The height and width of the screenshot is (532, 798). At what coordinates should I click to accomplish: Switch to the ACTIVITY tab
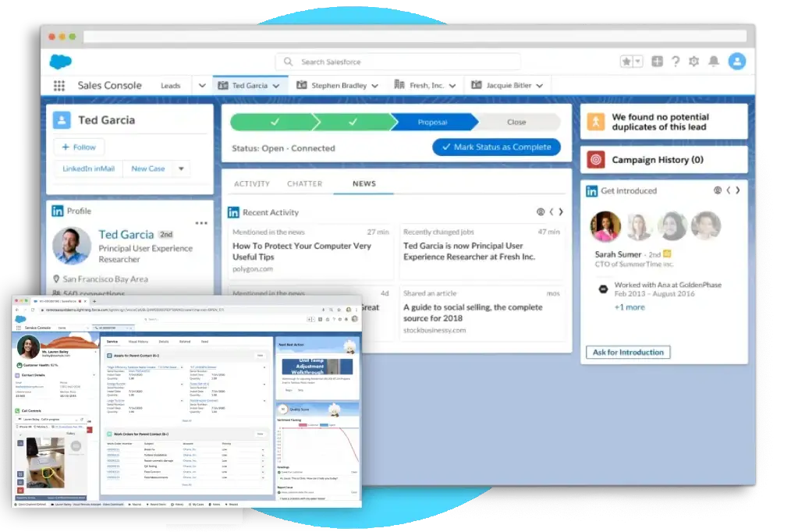[x=252, y=184]
